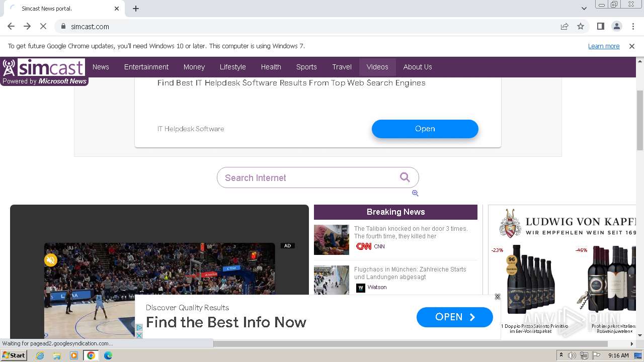The width and height of the screenshot is (644, 362).
Task: Click the ad close X icon beside AdChoices
Action: coord(139,335)
